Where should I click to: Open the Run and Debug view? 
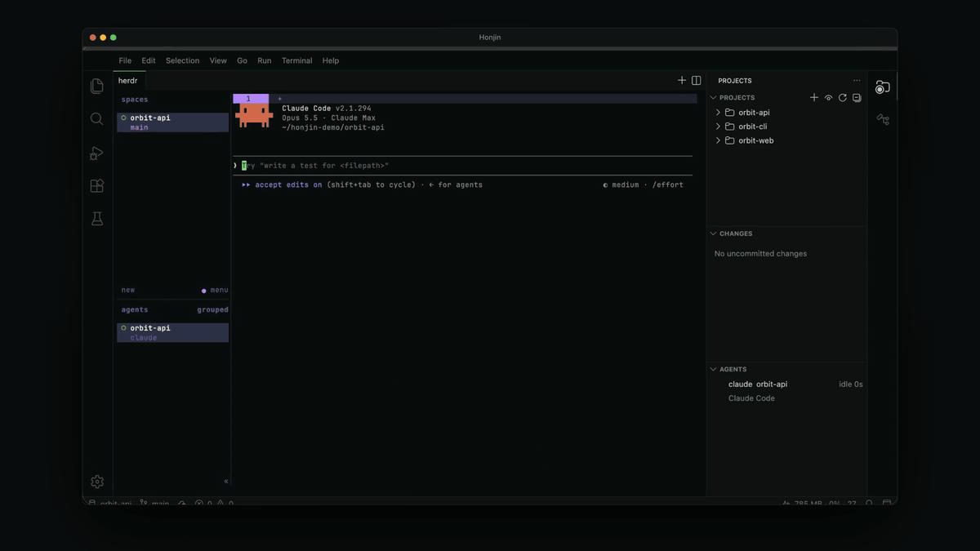96,153
